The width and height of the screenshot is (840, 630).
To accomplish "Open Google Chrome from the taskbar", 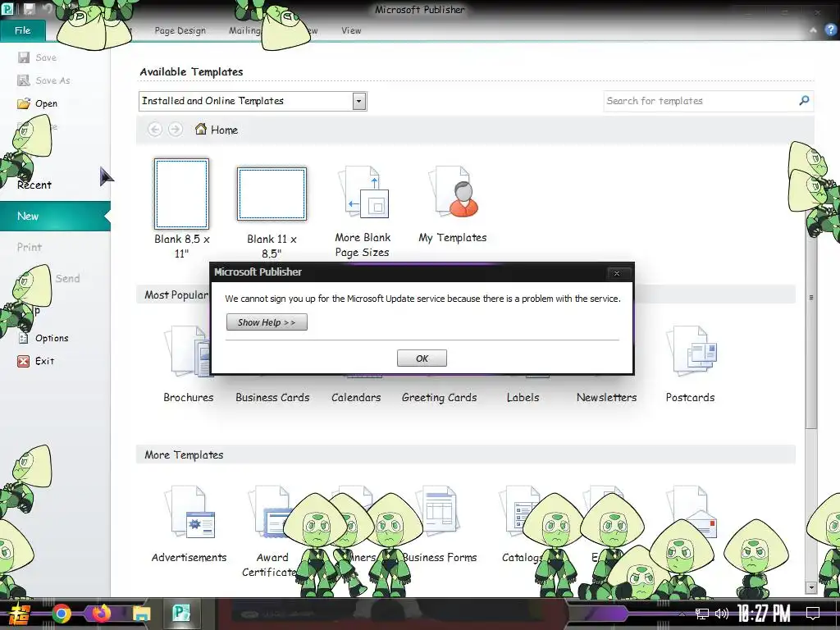I will [62, 614].
